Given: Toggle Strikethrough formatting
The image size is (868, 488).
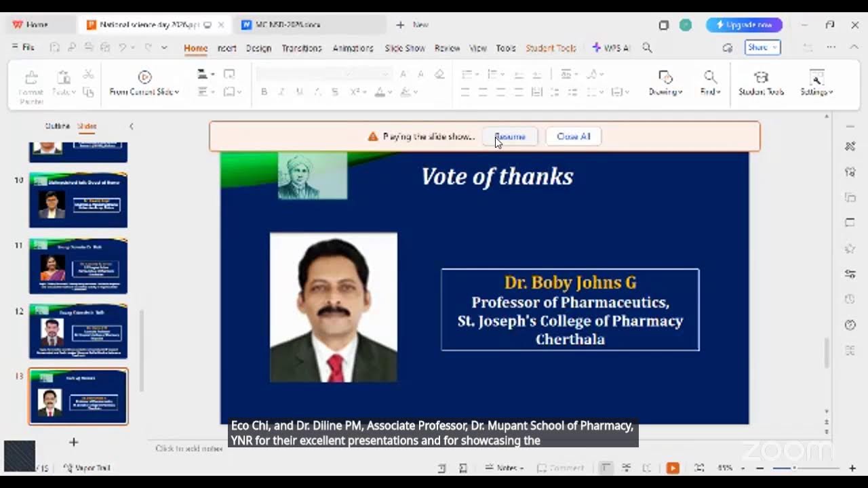Looking at the screenshot, I should [335, 92].
